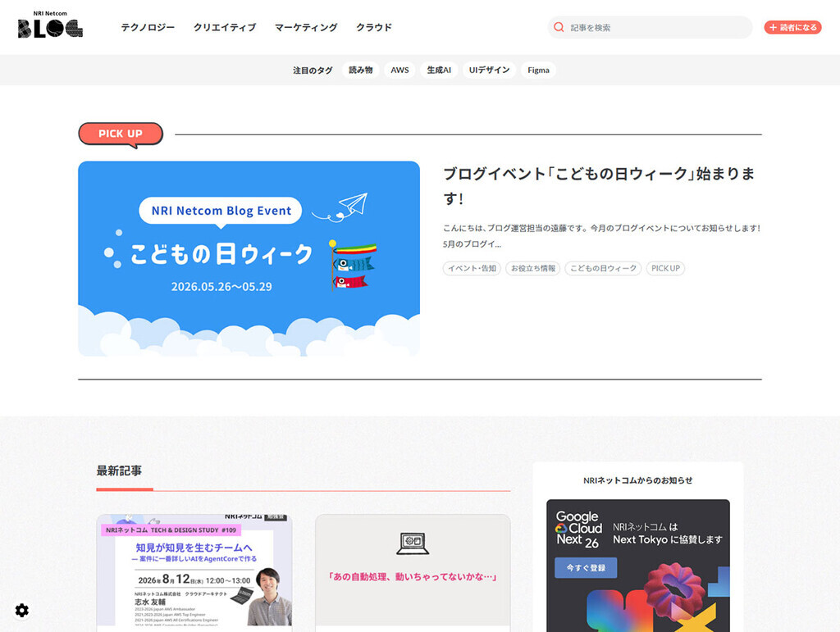Click the PICK UP article tag
The width and height of the screenshot is (840, 632).
point(665,268)
